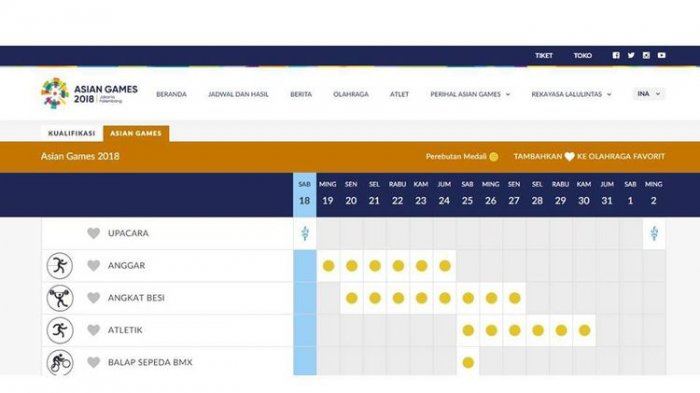Select Sen 20 date column header
Screen dimensions: 700x393
[351, 194]
